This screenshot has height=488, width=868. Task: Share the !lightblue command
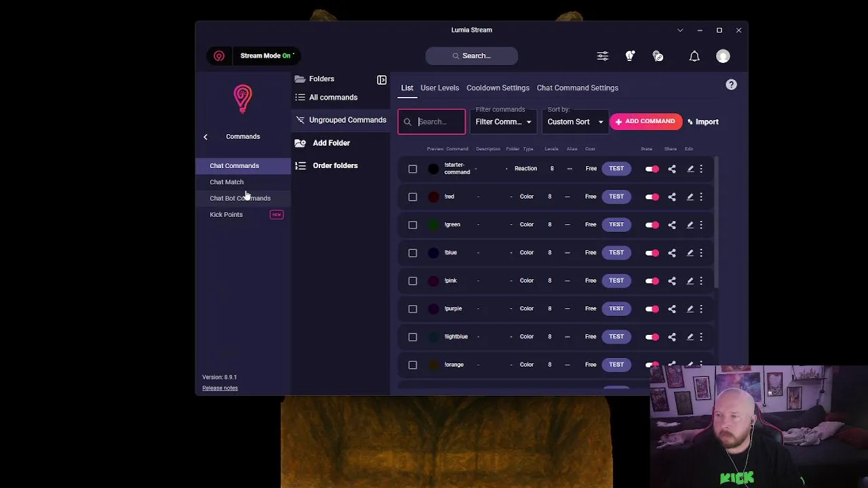(672, 337)
